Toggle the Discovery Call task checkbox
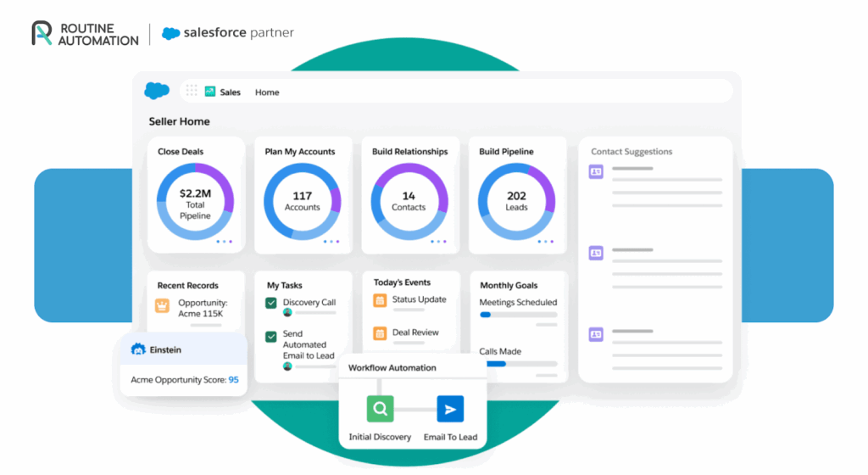This screenshot has height=475, width=868. pyautogui.click(x=271, y=303)
